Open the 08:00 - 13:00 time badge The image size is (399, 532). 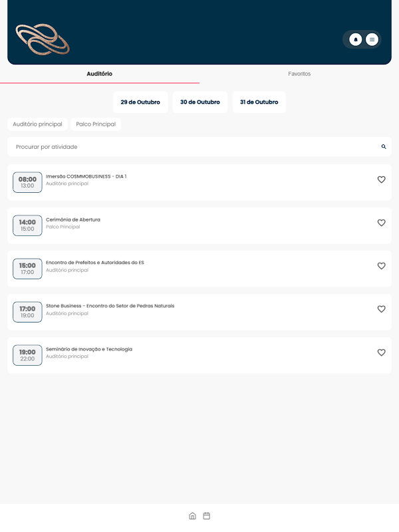(x=27, y=182)
